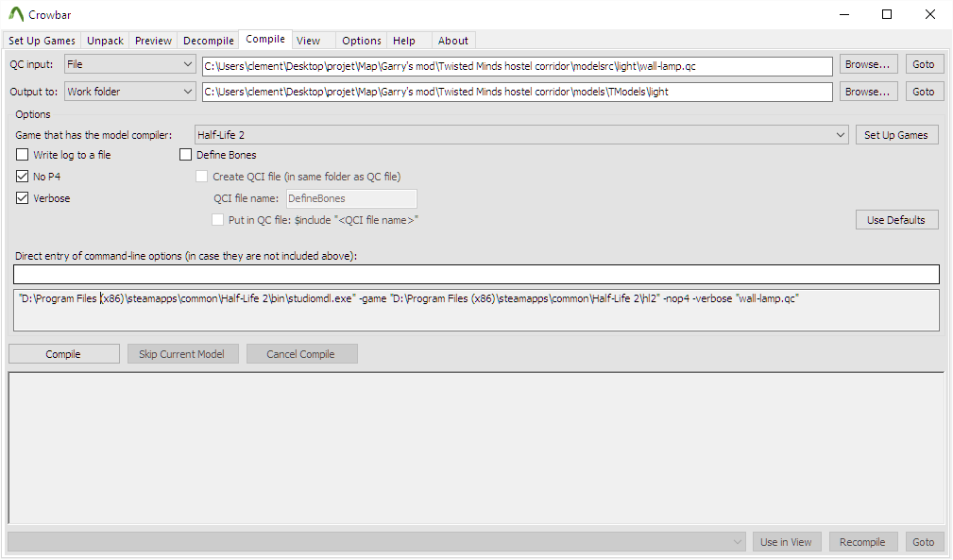Start compiling with the Compile button
The image size is (953, 560).
[64, 354]
